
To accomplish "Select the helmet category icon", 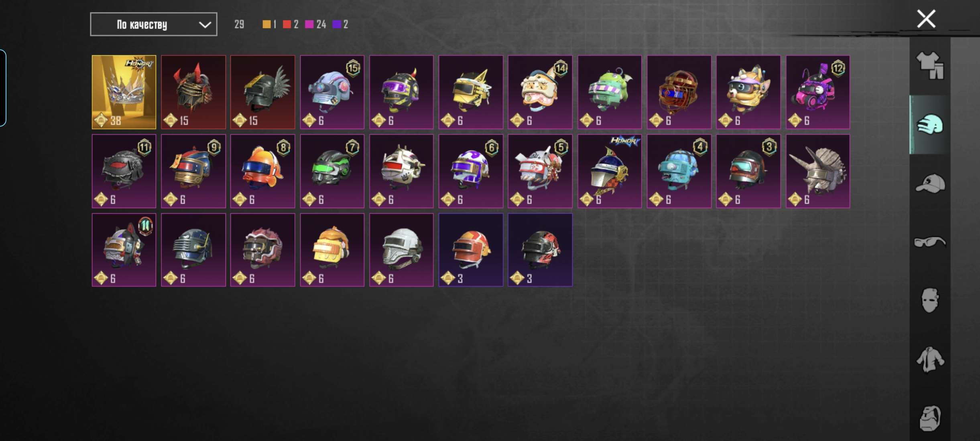I will [x=930, y=124].
